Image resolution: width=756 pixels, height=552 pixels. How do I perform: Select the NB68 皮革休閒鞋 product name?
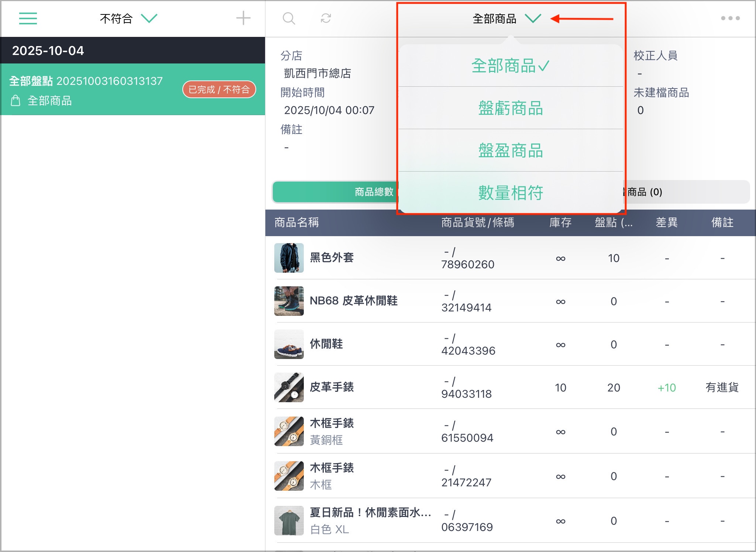354,301
